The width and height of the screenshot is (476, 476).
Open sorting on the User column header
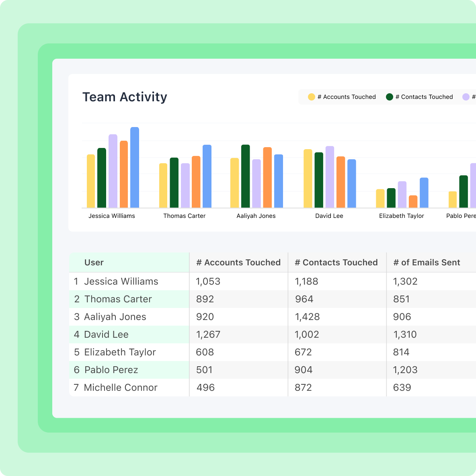tap(94, 262)
